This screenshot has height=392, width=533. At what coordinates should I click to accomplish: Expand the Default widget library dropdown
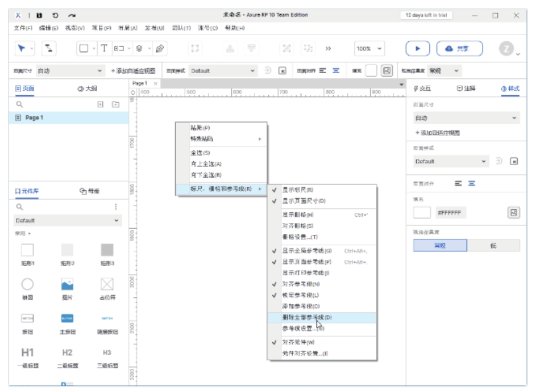point(67,220)
